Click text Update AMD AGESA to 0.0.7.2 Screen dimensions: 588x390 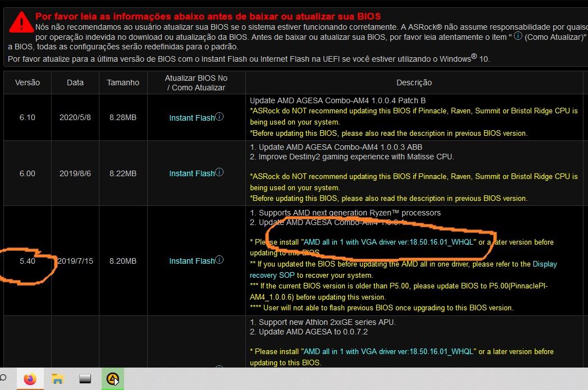[313, 332]
